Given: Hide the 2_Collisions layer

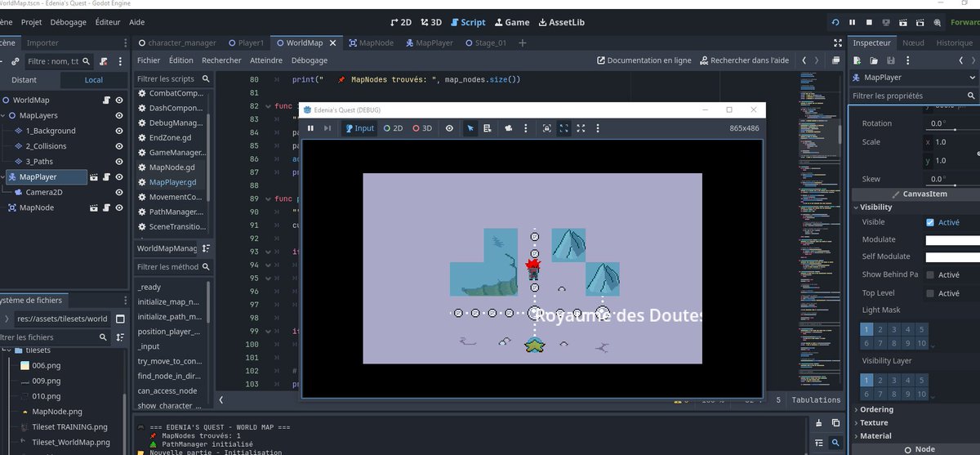Looking at the screenshot, I should (x=119, y=146).
